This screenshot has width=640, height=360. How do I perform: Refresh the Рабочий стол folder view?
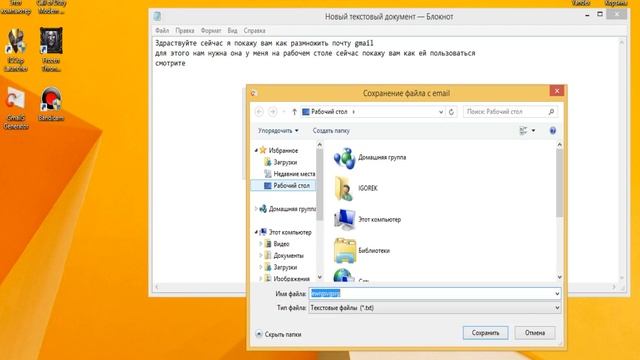[x=451, y=111]
